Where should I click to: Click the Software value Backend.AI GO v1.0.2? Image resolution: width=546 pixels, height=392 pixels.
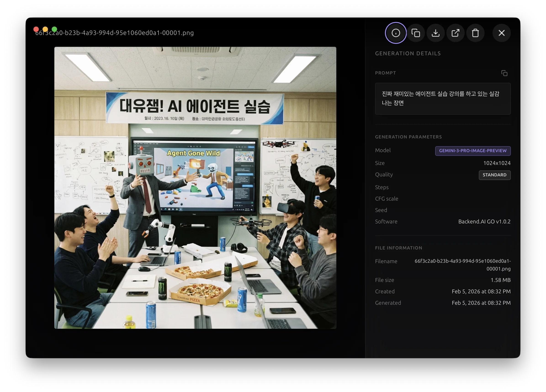(484, 222)
